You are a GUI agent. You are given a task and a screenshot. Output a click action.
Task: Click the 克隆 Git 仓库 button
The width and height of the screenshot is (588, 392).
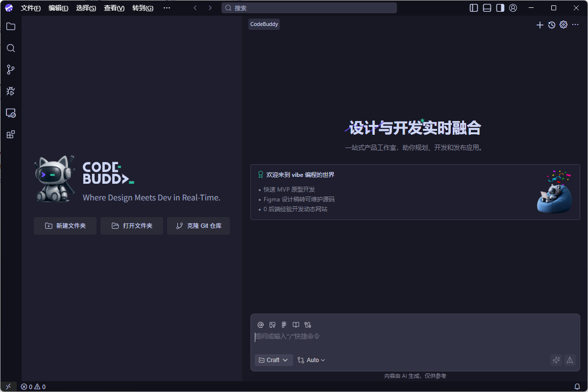coord(198,226)
